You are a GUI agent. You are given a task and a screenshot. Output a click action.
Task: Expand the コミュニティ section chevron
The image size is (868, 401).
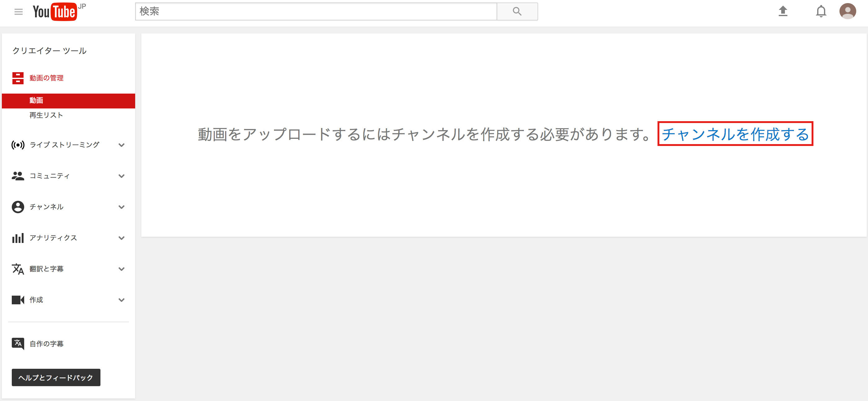click(x=122, y=176)
